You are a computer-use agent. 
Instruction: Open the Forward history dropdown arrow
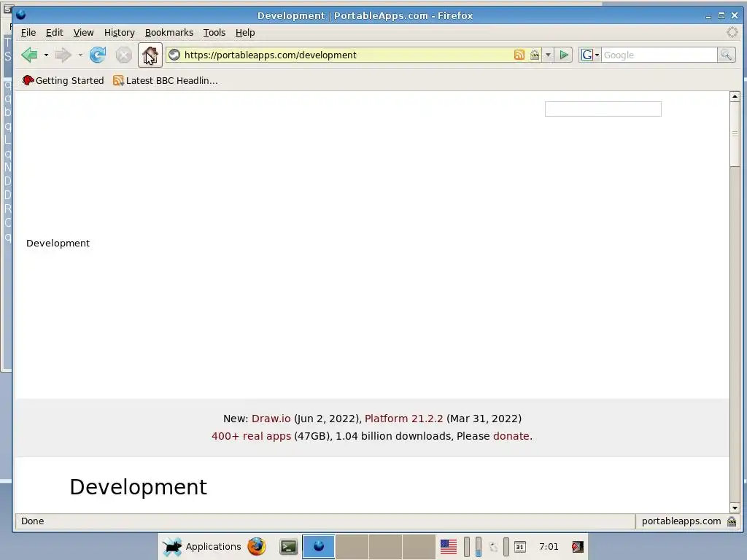(80, 55)
